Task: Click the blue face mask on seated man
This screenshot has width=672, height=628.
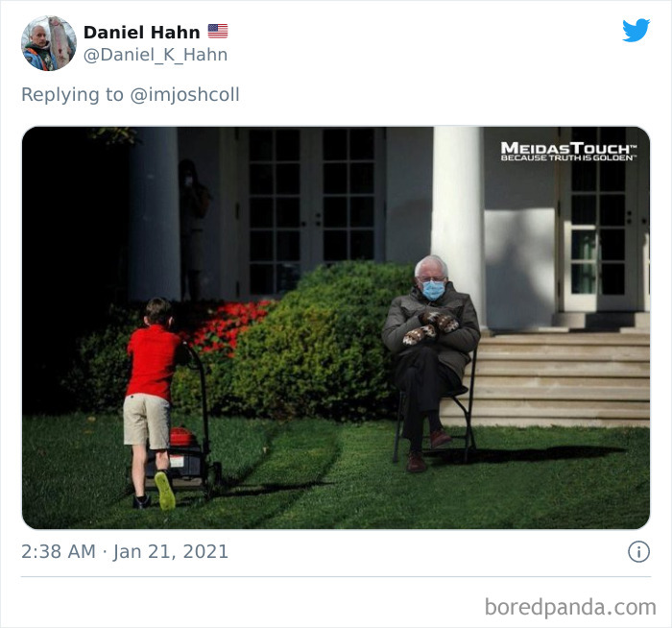Action: coord(433,290)
